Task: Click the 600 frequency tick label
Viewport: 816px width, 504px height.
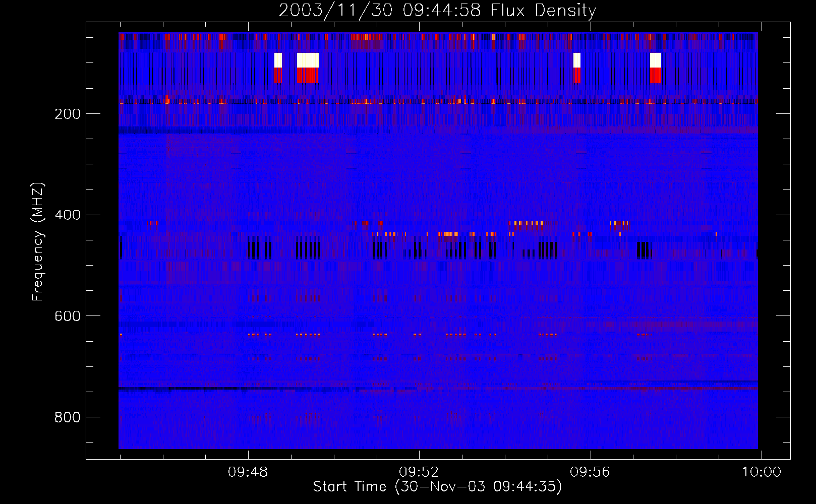Action: click(x=68, y=316)
